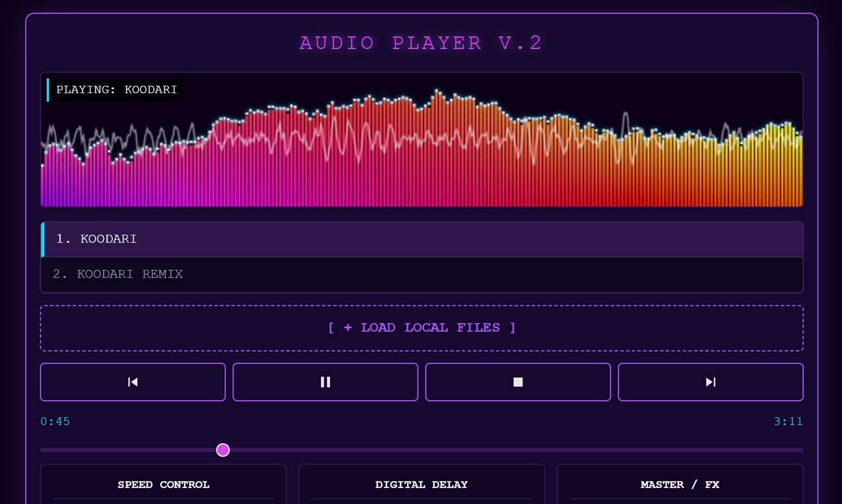Click the elapsed time label 0:45
842x504 pixels.
55,421
